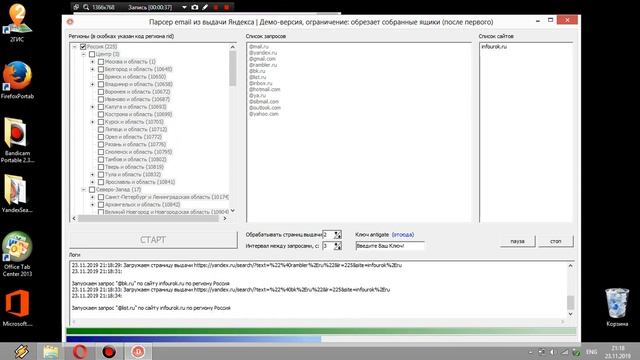The image size is (640, 360).
Task: Click the пауза button
Action: (x=517, y=241)
